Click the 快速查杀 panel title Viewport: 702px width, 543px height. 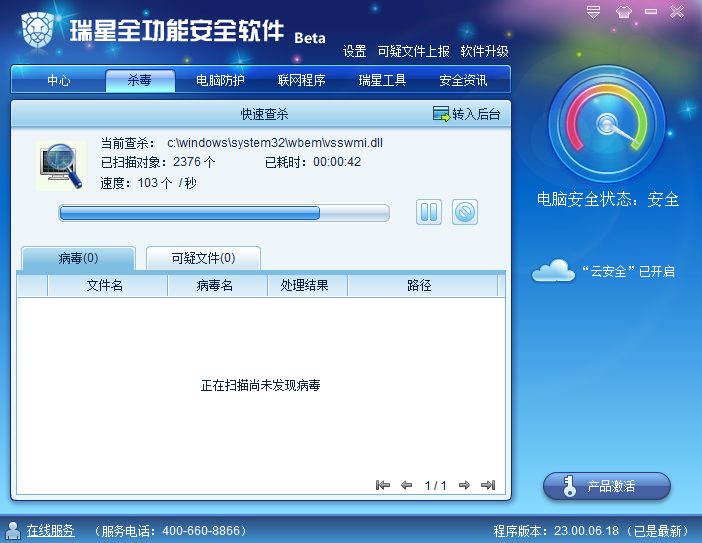pos(264,114)
